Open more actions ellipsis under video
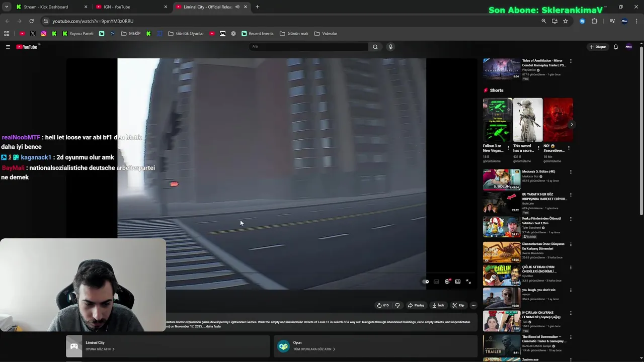 point(473,305)
